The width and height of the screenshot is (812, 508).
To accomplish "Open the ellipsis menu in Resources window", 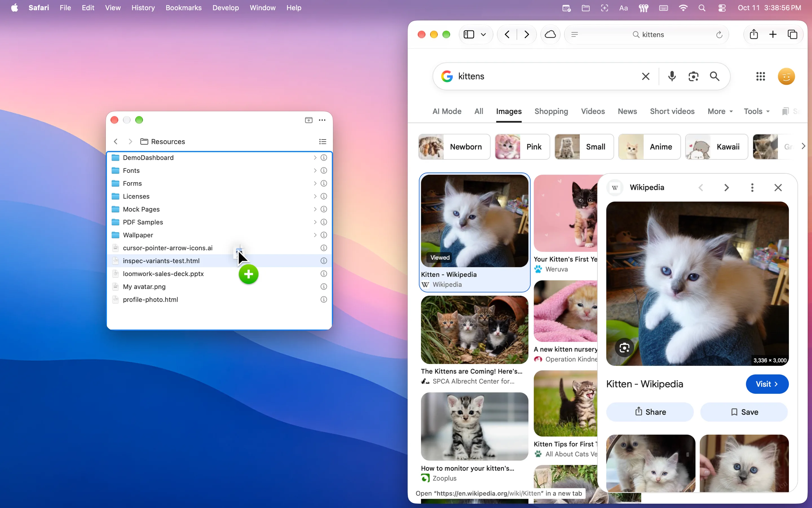I will click(x=322, y=120).
